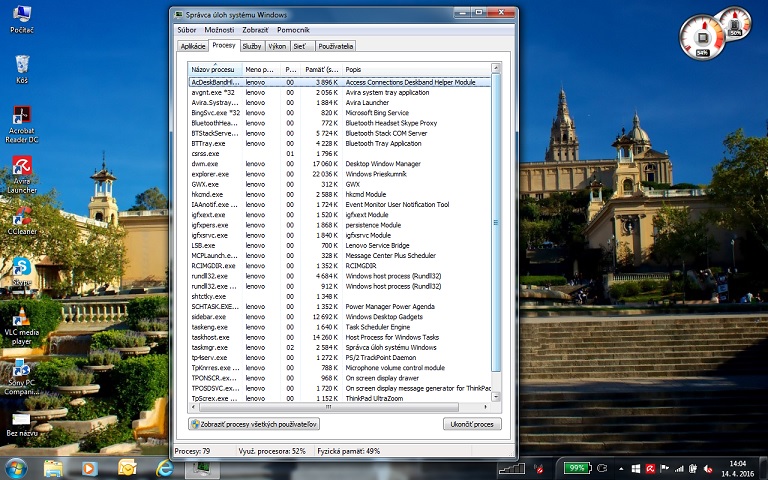The width and height of the screenshot is (768, 480).
Task: Select the LSB.exe process
Action: [339, 245]
